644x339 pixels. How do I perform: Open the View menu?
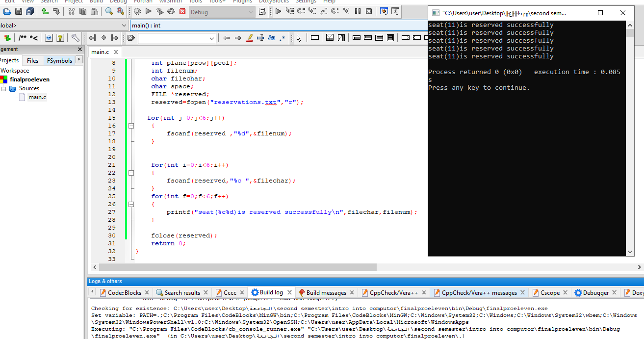pyautogui.click(x=27, y=1)
